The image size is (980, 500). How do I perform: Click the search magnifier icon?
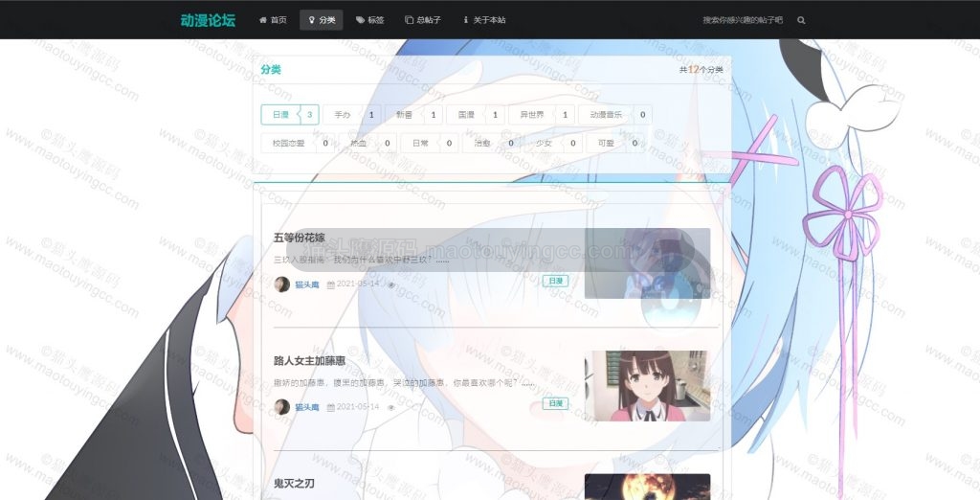[801, 20]
